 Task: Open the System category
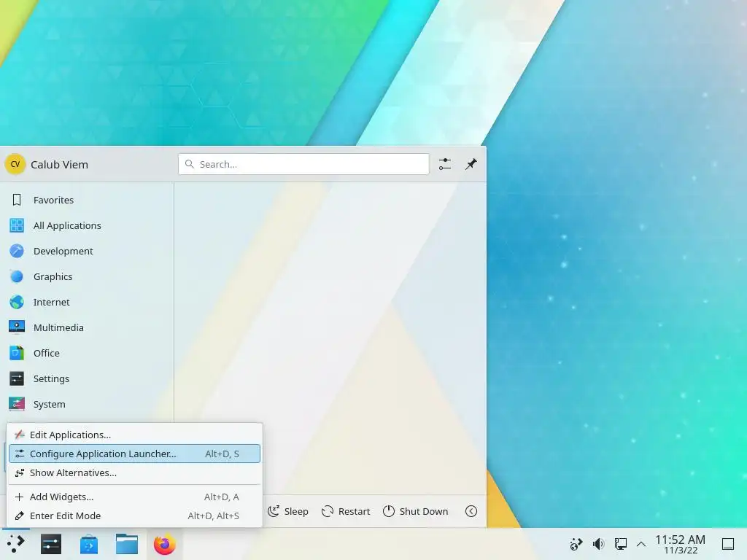(87, 404)
